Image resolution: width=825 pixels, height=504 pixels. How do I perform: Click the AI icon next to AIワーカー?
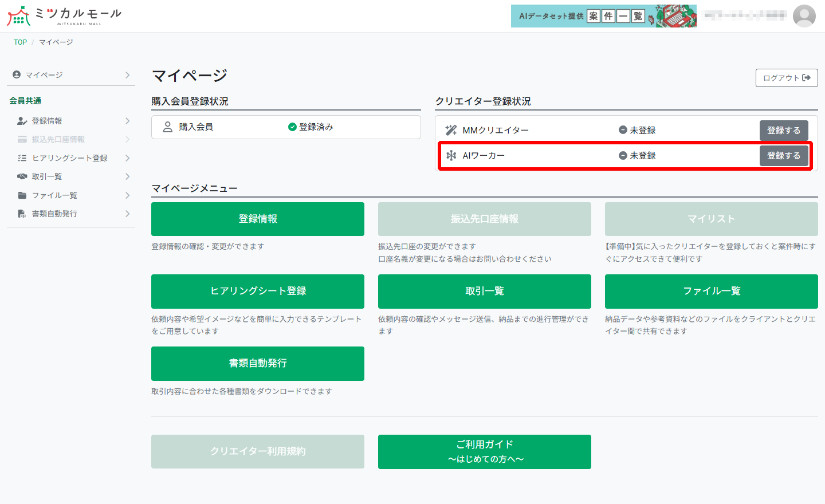[451, 155]
